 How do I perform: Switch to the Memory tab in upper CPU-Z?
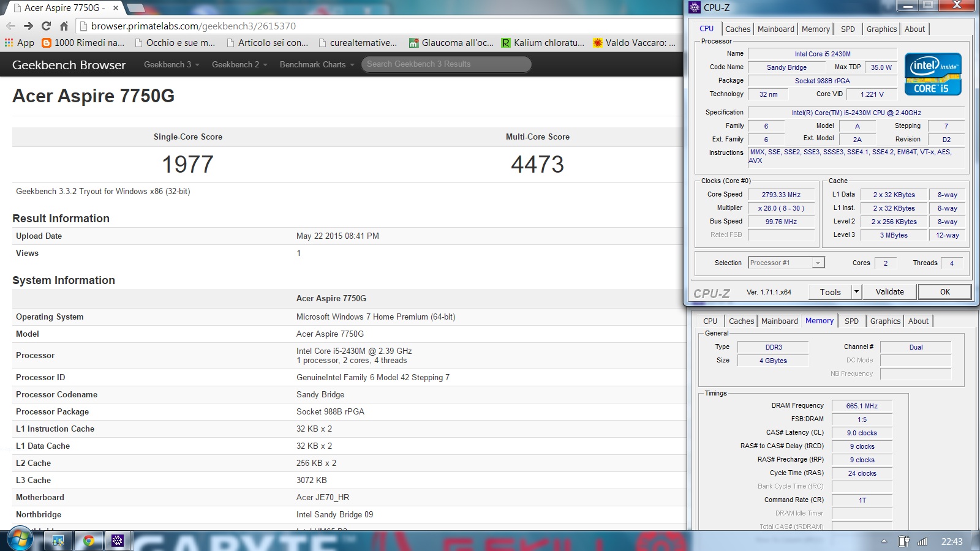(x=816, y=29)
